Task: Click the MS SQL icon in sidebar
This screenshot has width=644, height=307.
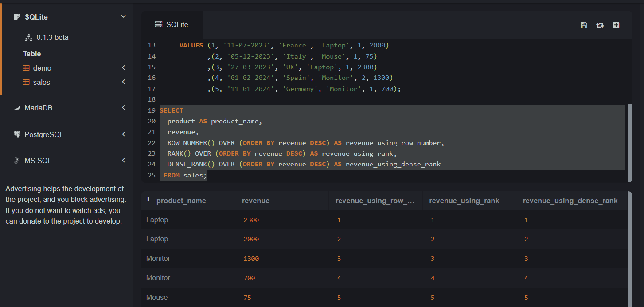Action: (x=17, y=161)
